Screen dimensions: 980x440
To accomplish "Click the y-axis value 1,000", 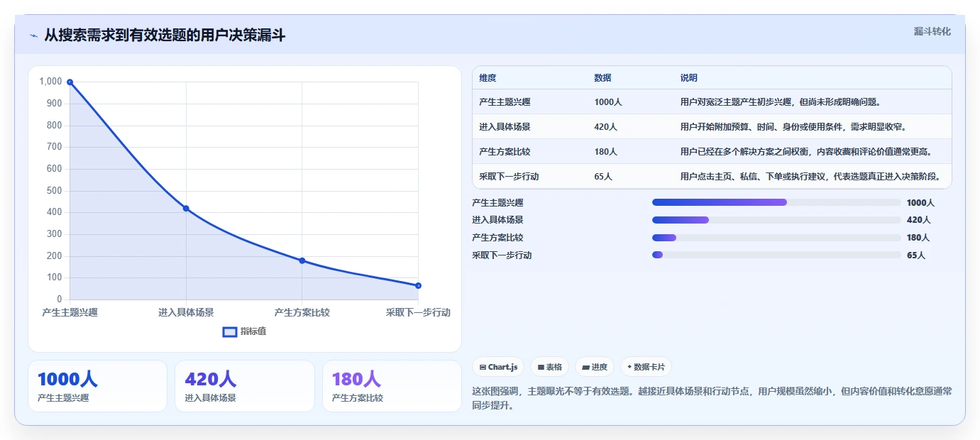I will [51, 82].
